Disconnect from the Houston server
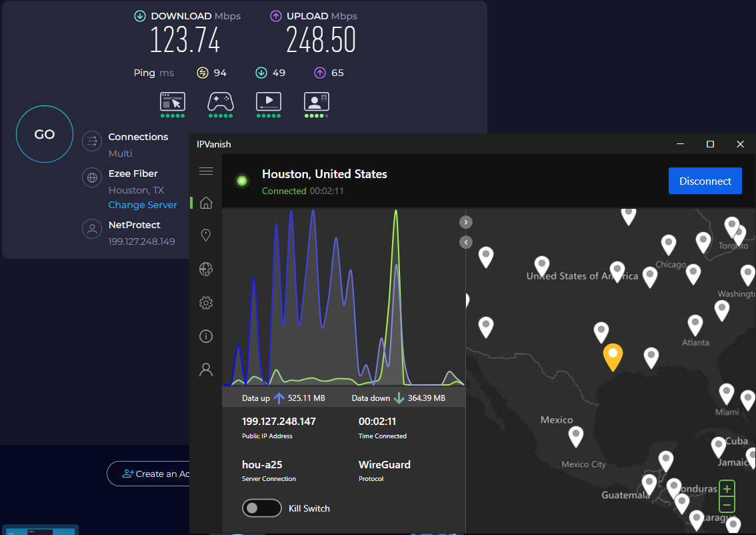The width and height of the screenshot is (756, 535). coord(705,181)
